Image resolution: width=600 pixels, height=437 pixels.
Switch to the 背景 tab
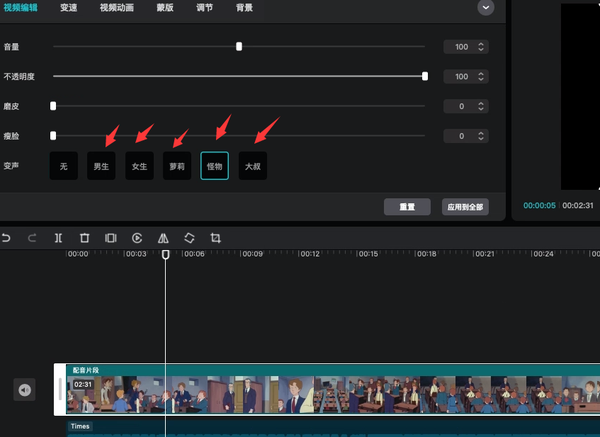point(245,8)
